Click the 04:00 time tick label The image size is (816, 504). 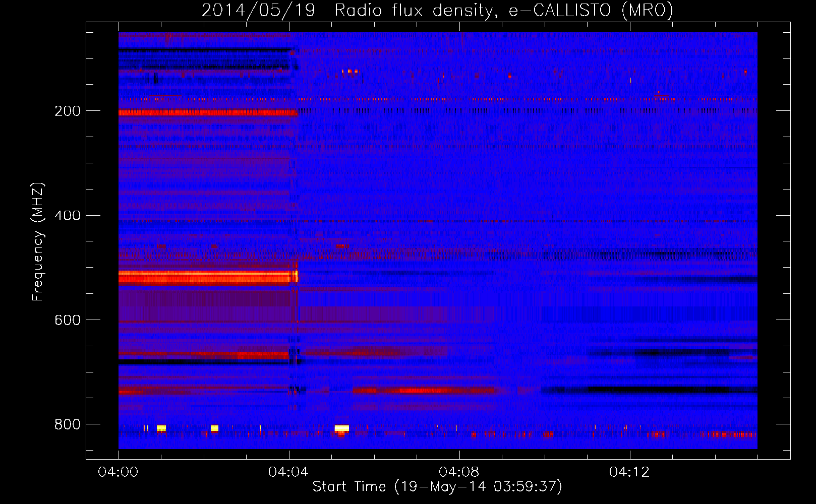pyautogui.click(x=118, y=472)
